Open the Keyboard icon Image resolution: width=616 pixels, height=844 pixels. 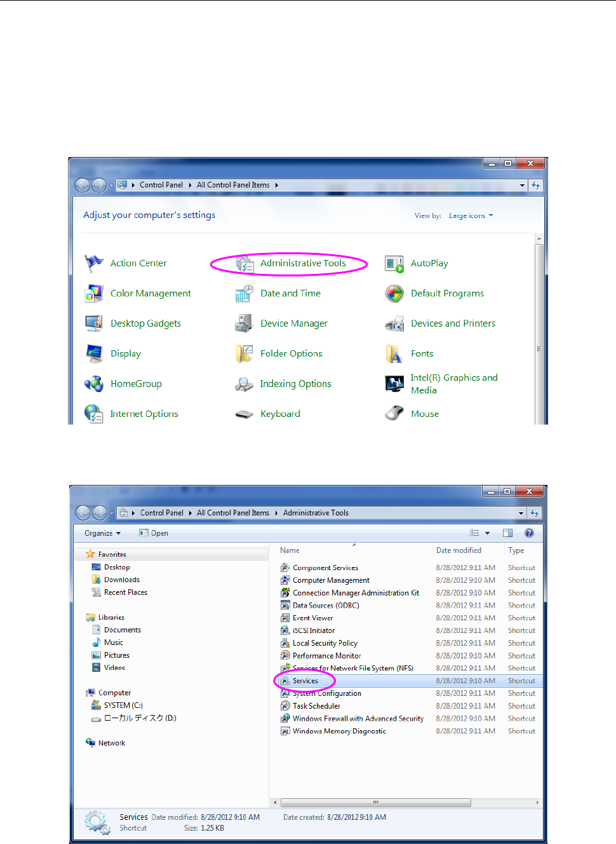pos(244,414)
